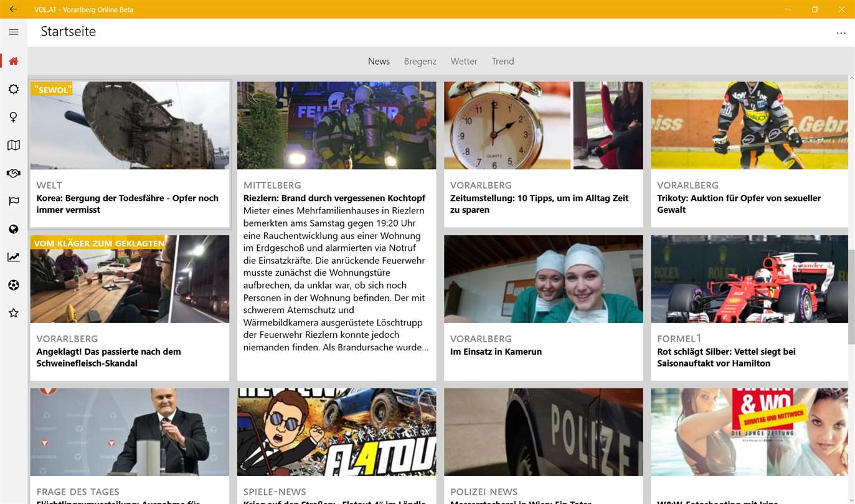Viewport: 855px width, 504px height.
Task: Open the three-dots more options menu
Action: click(841, 33)
